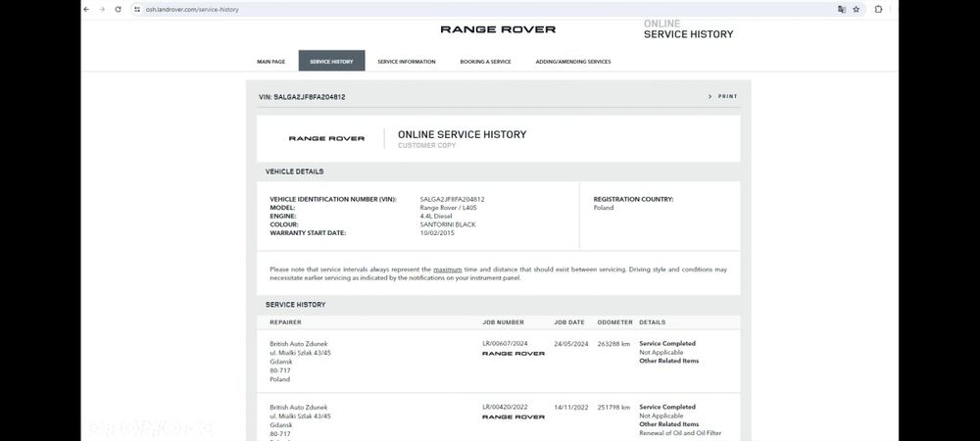This screenshot has height=441, width=980.
Task: Click the Odometer column header
Action: 613,322
